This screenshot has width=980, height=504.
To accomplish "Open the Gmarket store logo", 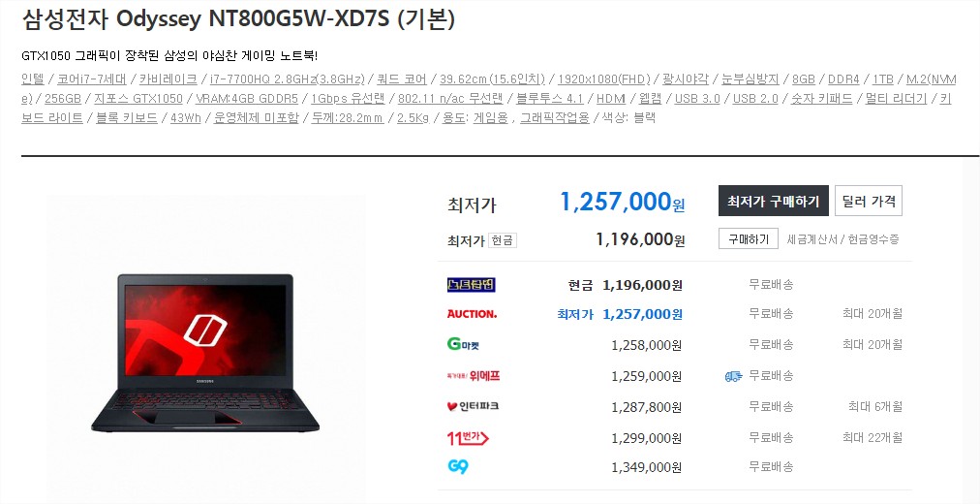I will coord(463,344).
